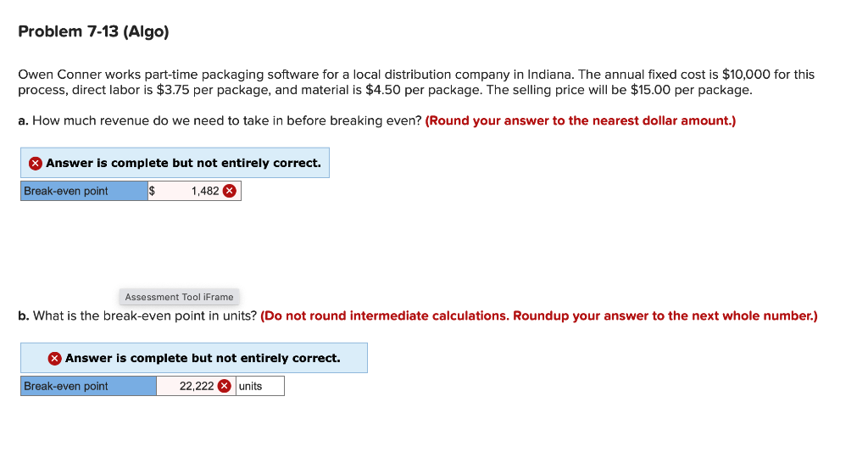Select the 22,222 units answer field
This screenshot has height=469, width=868.
196,386
